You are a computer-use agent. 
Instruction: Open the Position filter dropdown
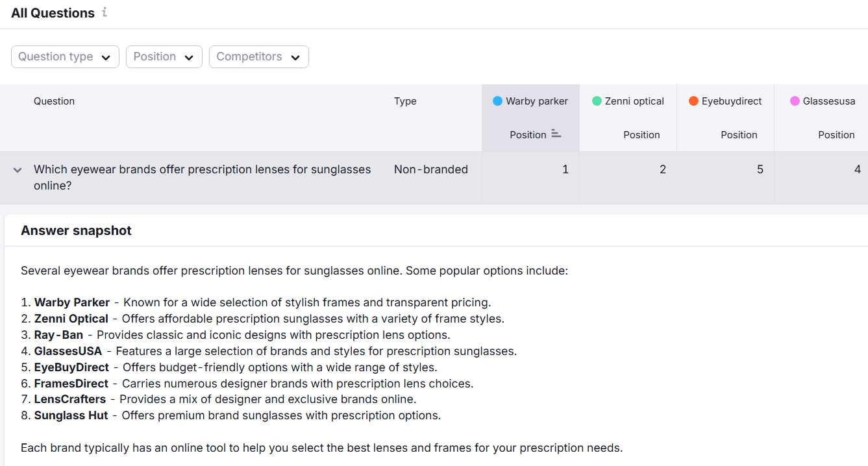tap(164, 56)
